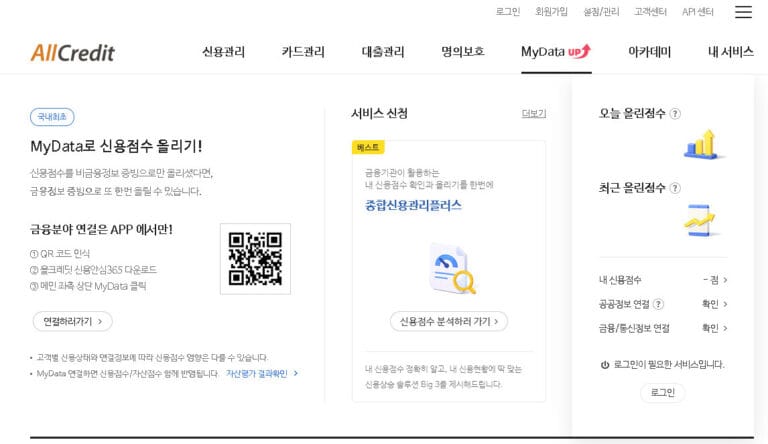Click the 연결하러가기 button
This screenshot has height=444, width=768.
[72, 321]
